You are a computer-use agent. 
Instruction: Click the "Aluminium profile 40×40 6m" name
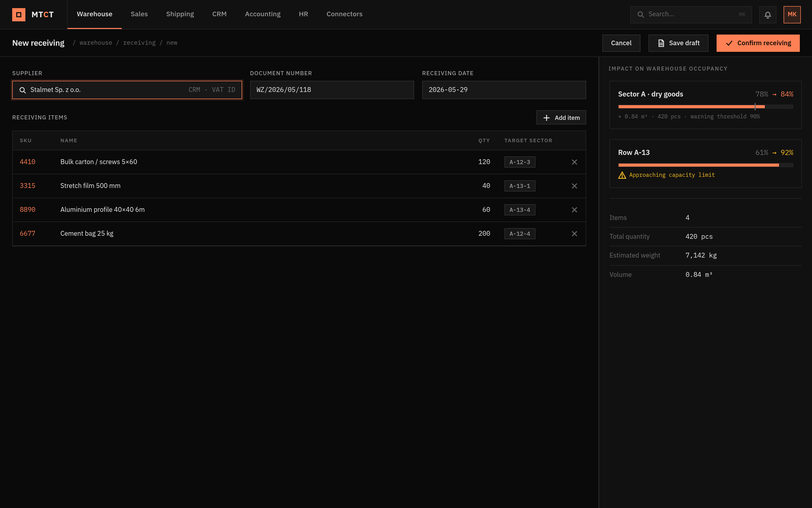(x=102, y=210)
